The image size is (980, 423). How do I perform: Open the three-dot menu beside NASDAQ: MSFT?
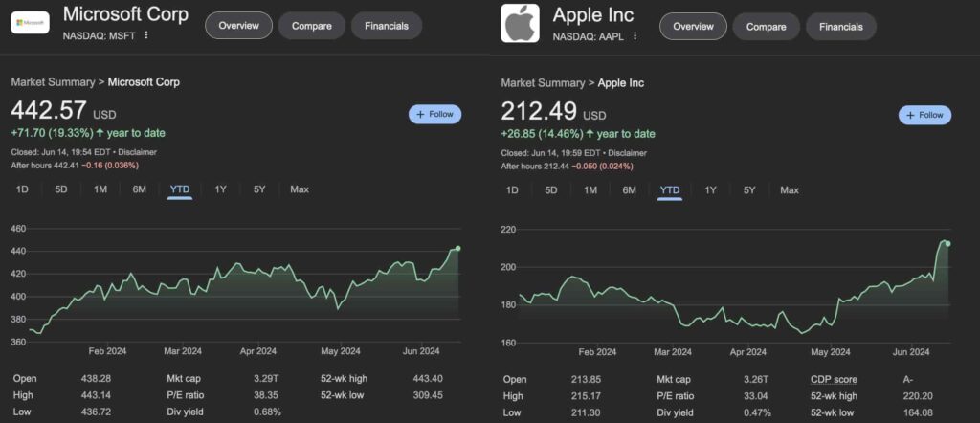tap(146, 35)
